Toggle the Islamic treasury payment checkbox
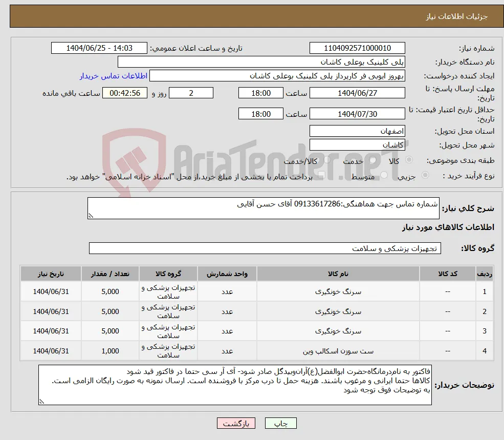Image resolution: width=504 pixels, height=440 pixels. pyautogui.click(x=321, y=175)
